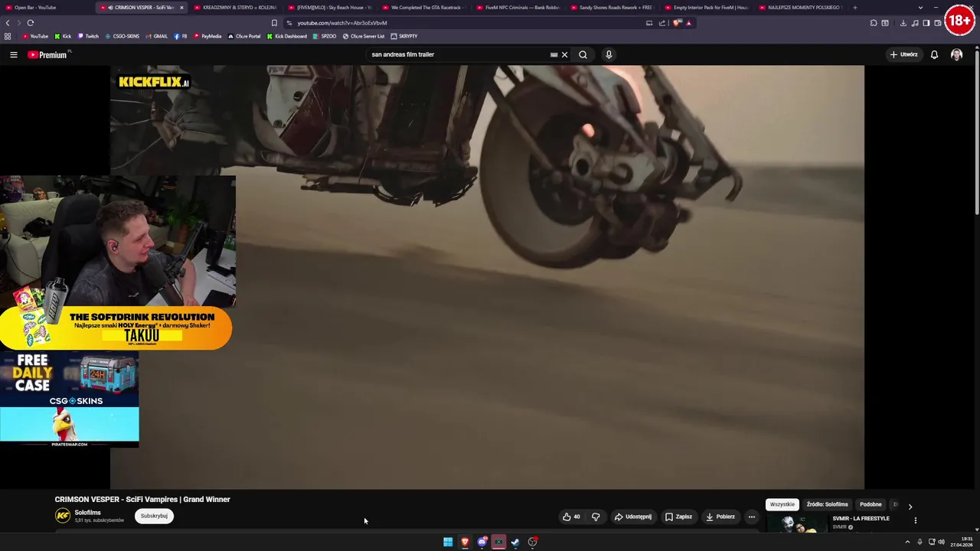Switch to Empty Interior Pack for FiveM tab
This screenshot has height=551, width=980.
(707, 7)
